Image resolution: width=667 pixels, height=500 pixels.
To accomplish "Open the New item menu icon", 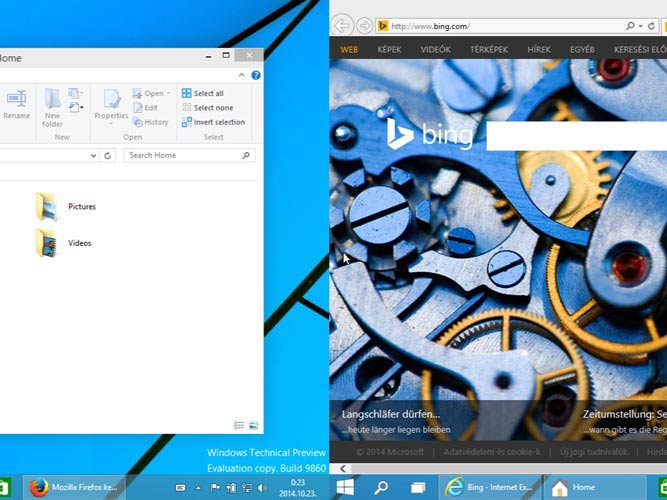I will [x=75, y=93].
